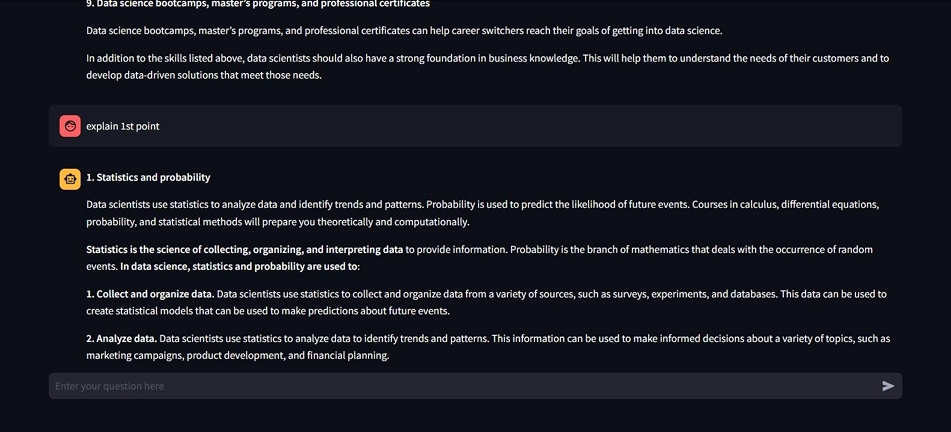The width and height of the screenshot is (951, 432).
Task: Click the send arrow icon
Action: coord(888,386)
